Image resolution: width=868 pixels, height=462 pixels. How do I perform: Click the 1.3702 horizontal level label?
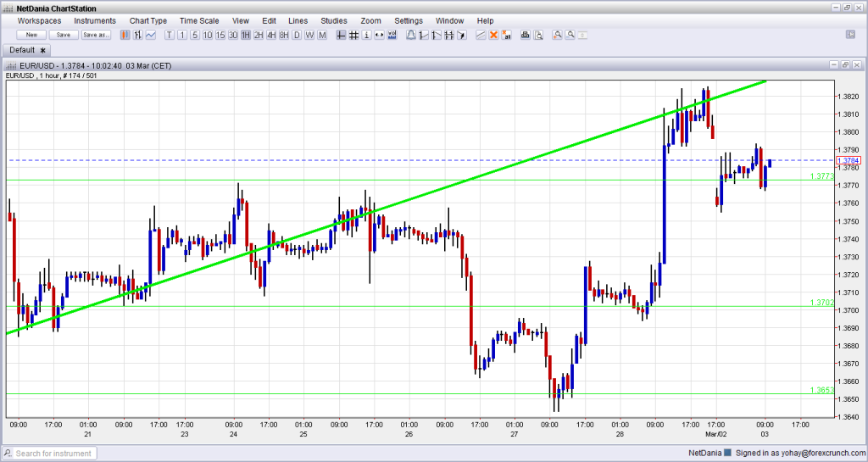pyautogui.click(x=822, y=302)
